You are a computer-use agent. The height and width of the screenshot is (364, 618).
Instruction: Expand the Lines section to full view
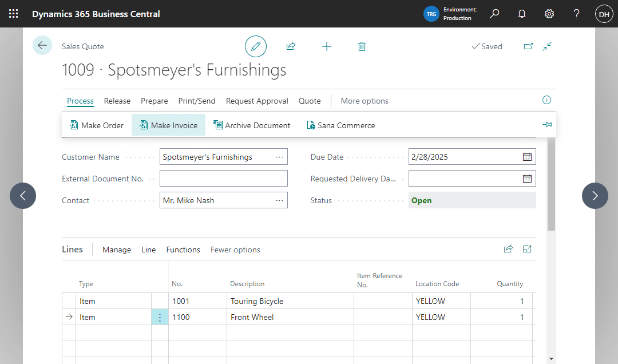527,249
